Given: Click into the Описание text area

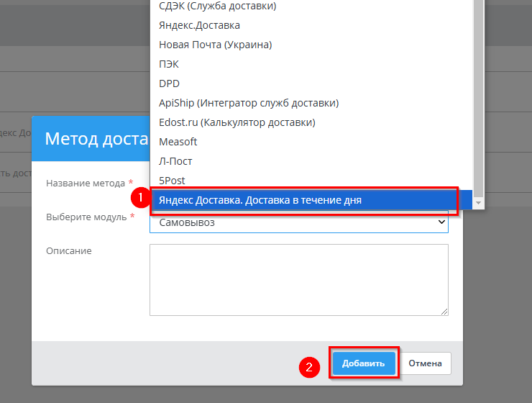Looking at the screenshot, I should point(299,280).
